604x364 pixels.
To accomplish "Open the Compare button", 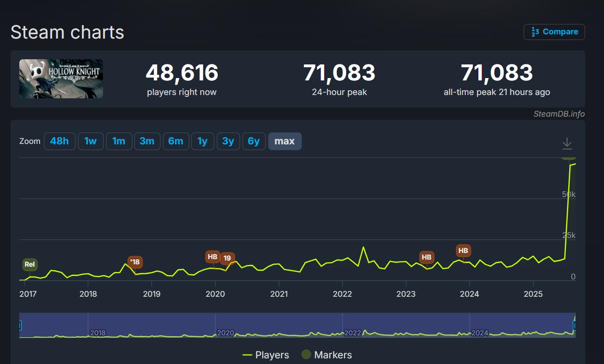I will (x=554, y=32).
